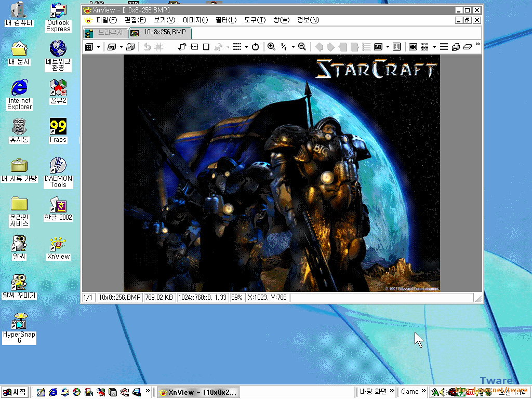Select the 휴지통 recycle bin icon

(x=19, y=130)
